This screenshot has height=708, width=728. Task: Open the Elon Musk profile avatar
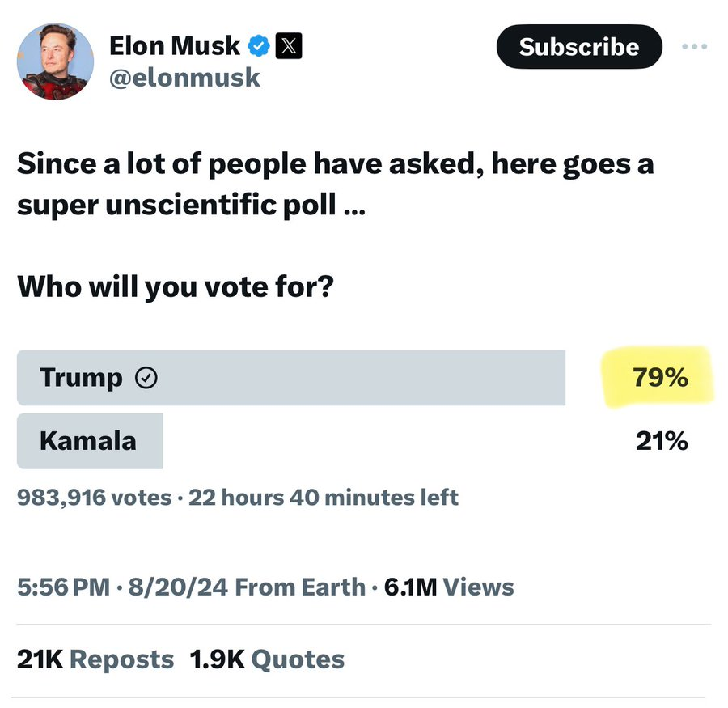pyautogui.click(x=56, y=61)
